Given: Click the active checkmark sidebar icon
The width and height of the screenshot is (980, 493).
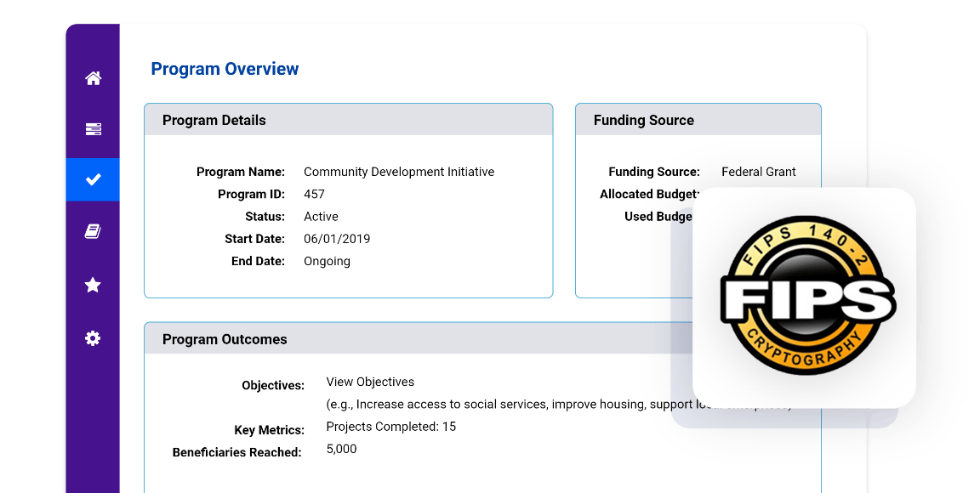Looking at the screenshot, I should point(93,180).
